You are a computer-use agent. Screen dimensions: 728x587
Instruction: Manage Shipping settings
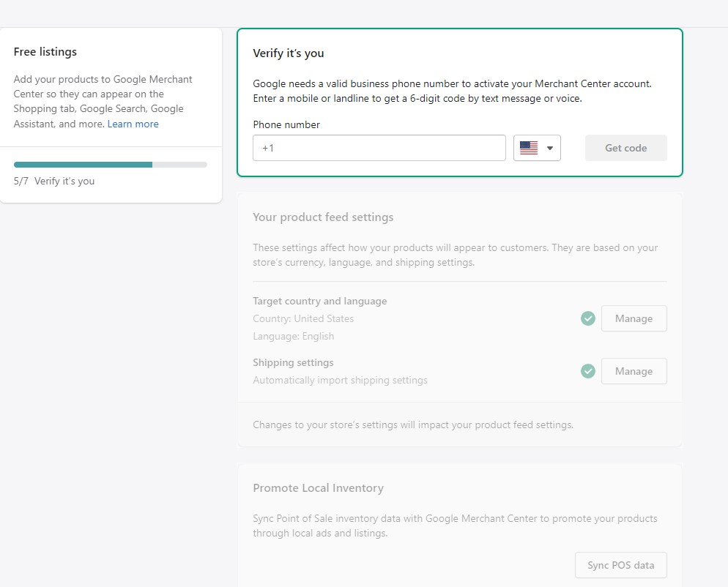634,371
